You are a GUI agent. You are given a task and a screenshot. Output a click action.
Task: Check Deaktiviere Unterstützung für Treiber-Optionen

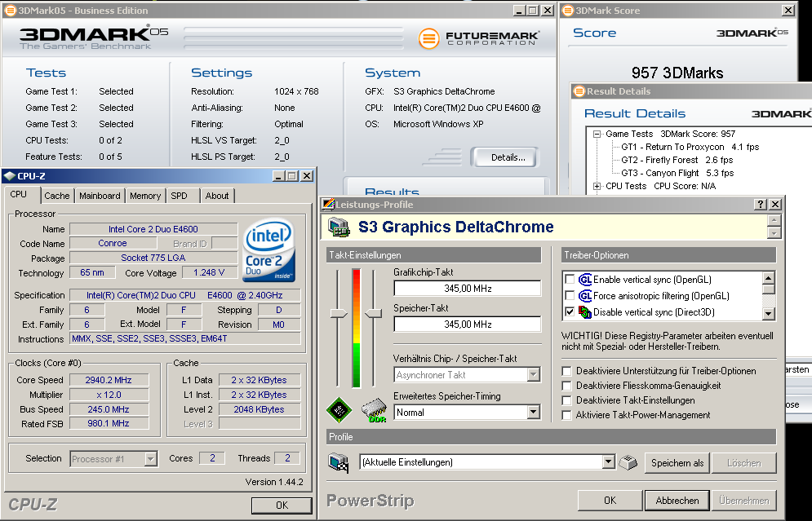[x=567, y=371]
